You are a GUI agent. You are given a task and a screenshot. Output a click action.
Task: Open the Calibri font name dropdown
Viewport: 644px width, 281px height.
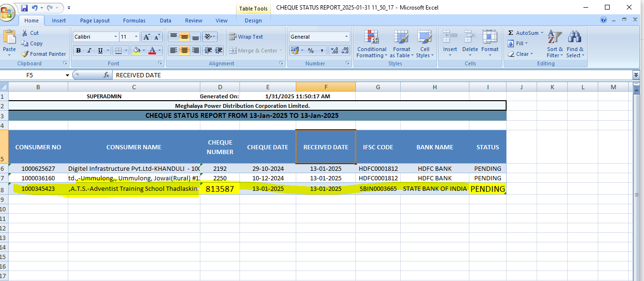115,37
